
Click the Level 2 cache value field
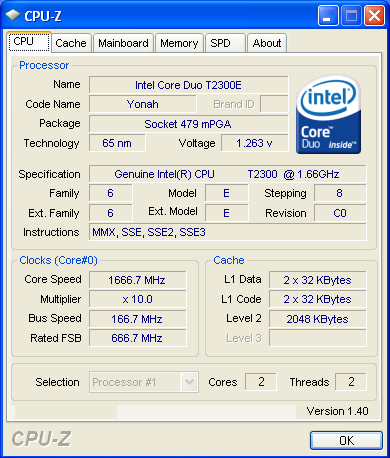pos(318,319)
